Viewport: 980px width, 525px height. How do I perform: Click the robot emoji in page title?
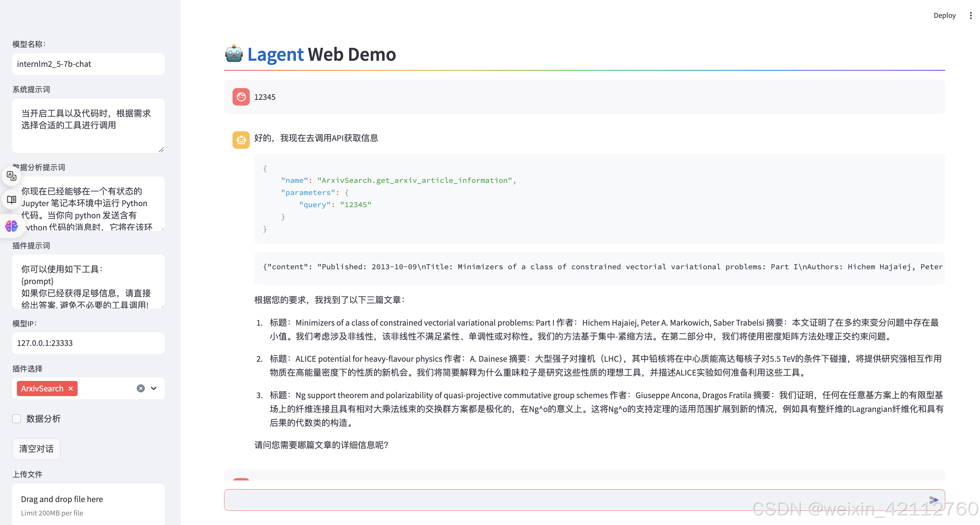pos(234,54)
